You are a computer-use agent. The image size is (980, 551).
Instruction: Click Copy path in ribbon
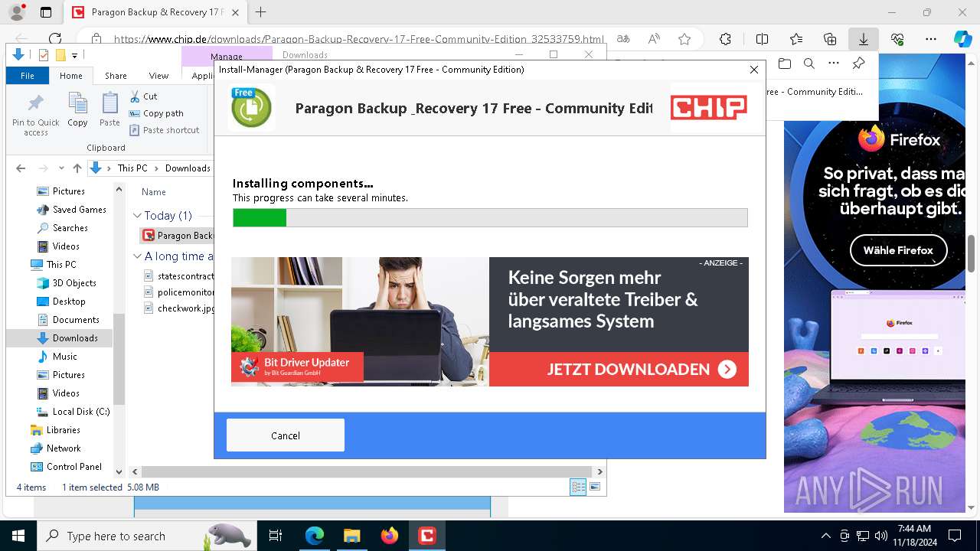(156, 113)
